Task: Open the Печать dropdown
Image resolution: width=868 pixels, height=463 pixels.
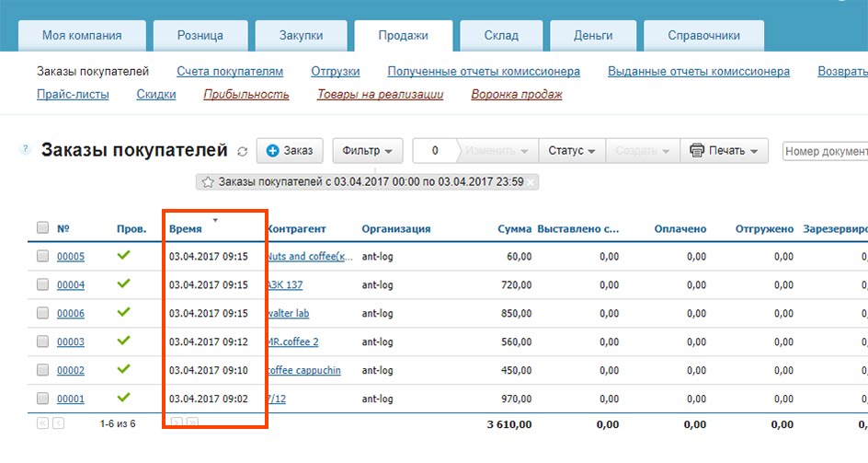Action: click(x=724, y=151)
